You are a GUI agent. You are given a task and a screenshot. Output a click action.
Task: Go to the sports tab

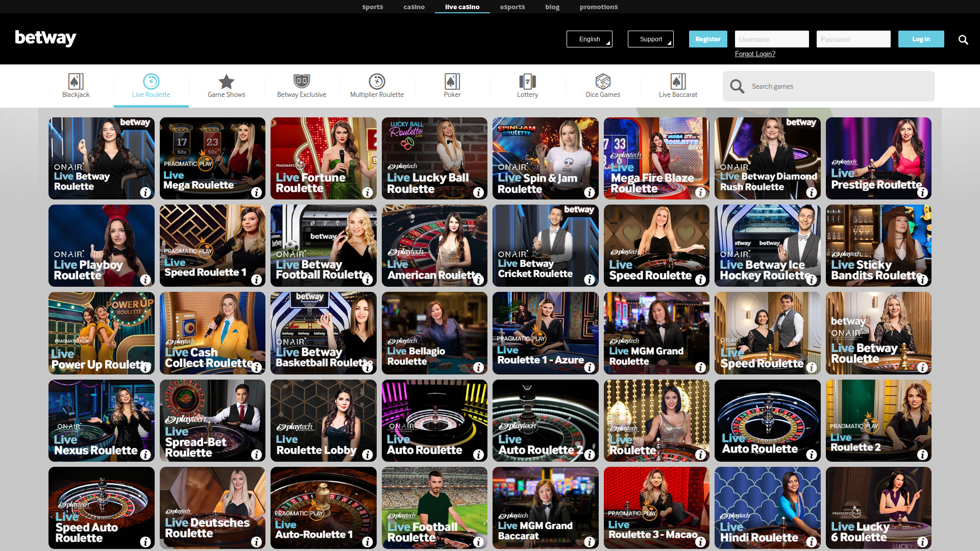(373, 7)
